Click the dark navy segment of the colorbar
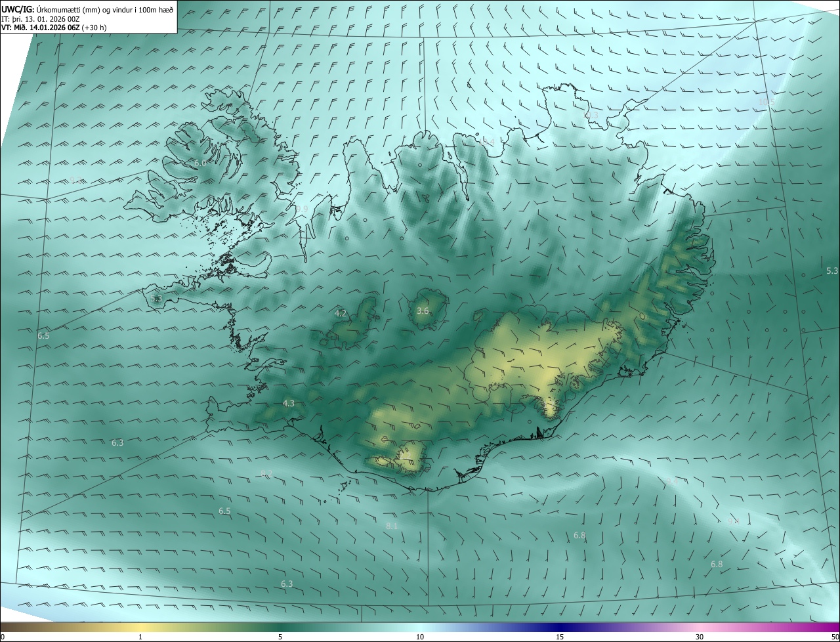Screen dimensions: 840x642 560,628
